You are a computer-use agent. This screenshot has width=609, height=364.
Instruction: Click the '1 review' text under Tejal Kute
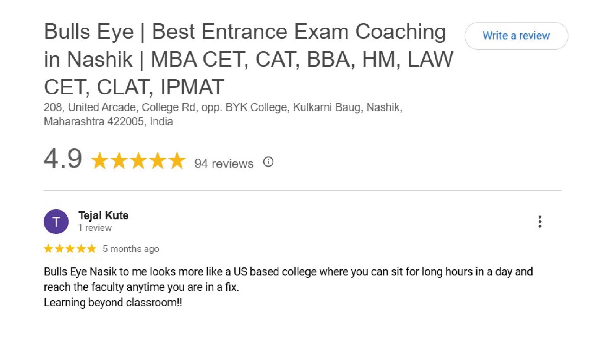(95, 228)
